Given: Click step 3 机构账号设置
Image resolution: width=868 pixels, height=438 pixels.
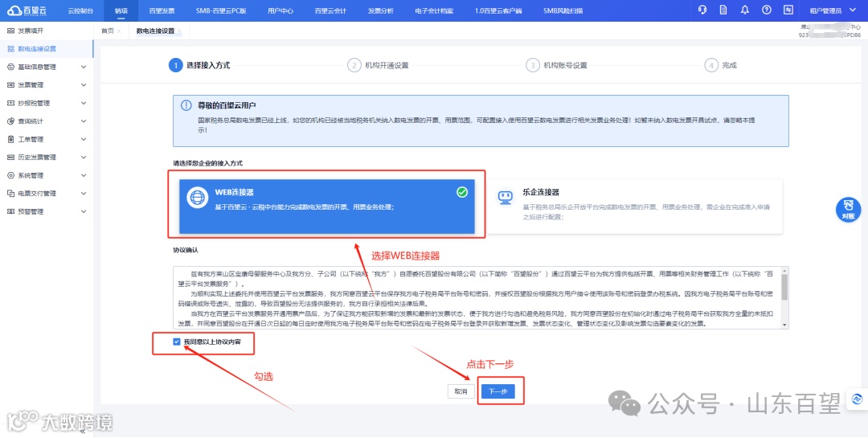Looking at the screenshot, I should click(556, 65).
